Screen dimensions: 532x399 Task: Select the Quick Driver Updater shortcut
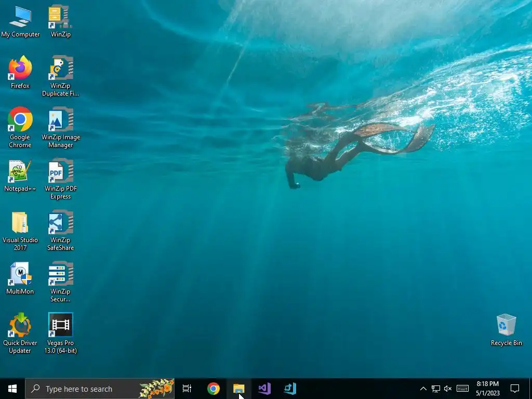click(x=20, y=333)
